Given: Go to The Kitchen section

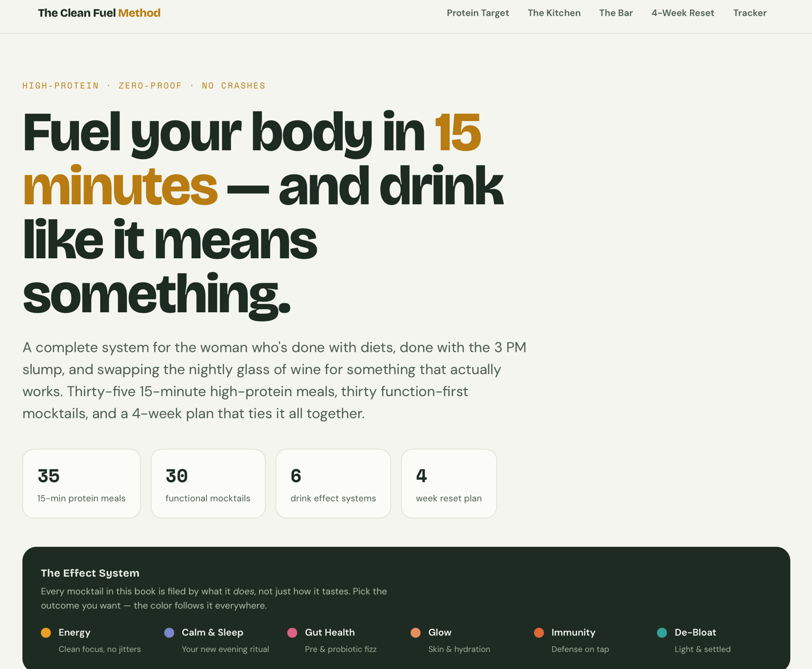Looking at the screenshot, I should (554, 13).
